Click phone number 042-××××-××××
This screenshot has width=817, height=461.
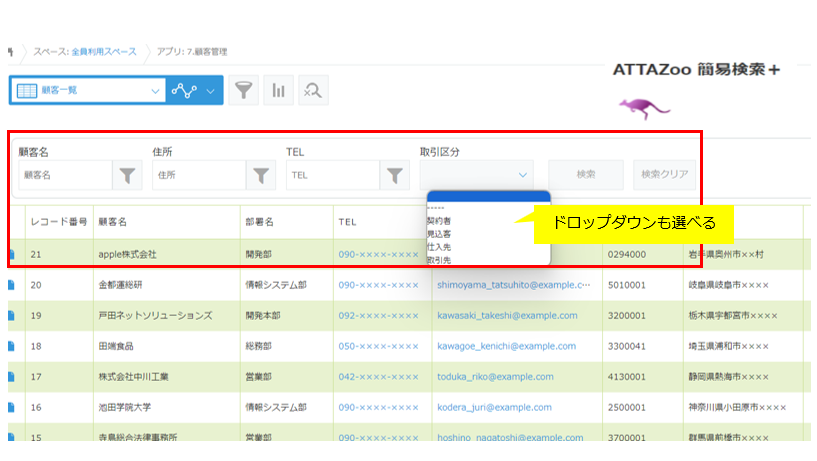[x=378, y=377]
